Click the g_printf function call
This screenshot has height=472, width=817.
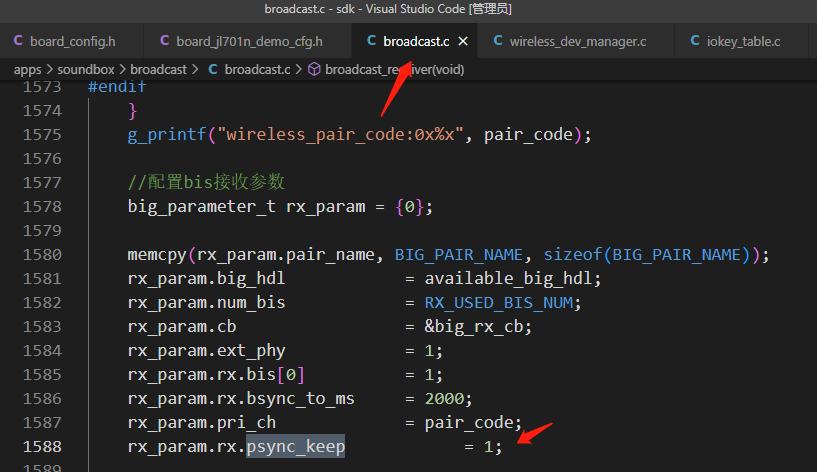point(167,135)
